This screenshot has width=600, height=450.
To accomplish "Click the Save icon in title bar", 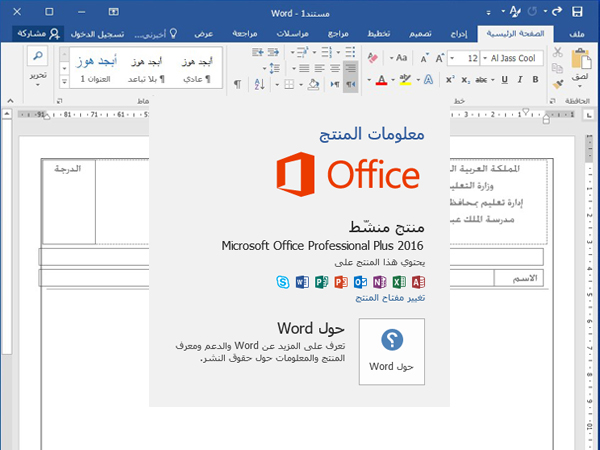I will 577,12.
